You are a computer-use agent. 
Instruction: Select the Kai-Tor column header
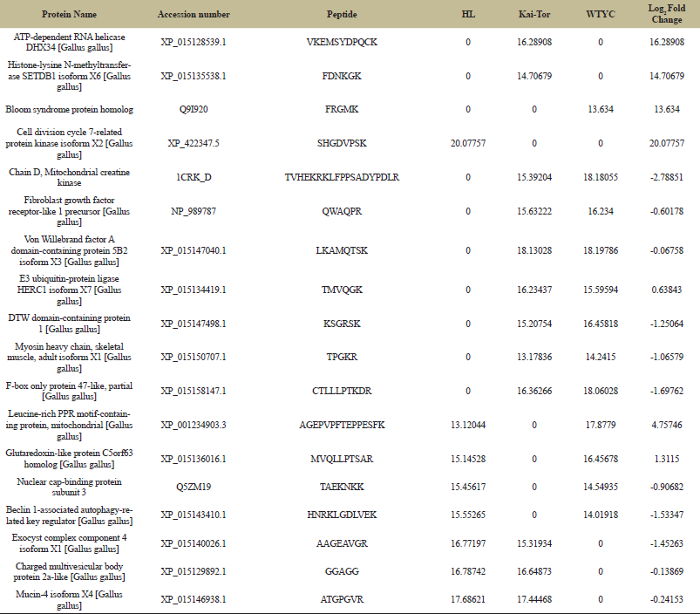pos(533,15)
